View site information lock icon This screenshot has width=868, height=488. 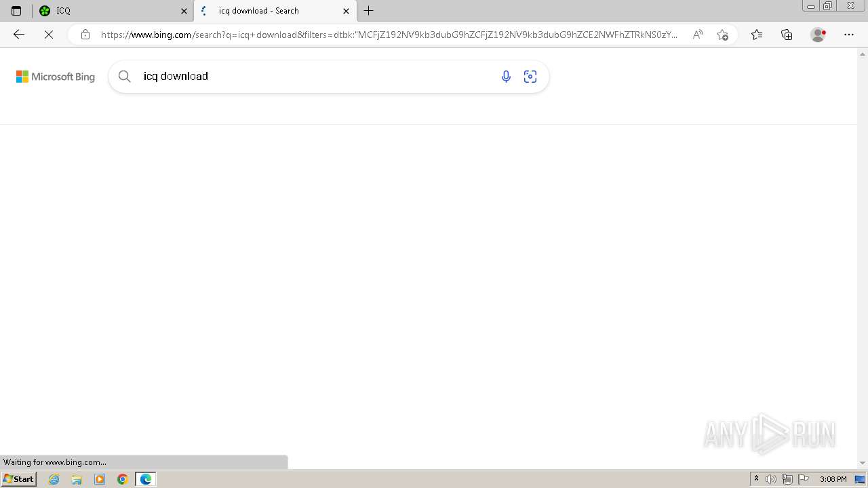tap(85, 35)
